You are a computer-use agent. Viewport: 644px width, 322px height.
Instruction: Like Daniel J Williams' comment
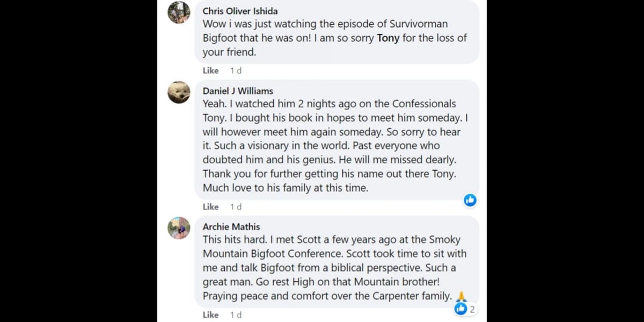pyautogui.click(x=210, y=207)
